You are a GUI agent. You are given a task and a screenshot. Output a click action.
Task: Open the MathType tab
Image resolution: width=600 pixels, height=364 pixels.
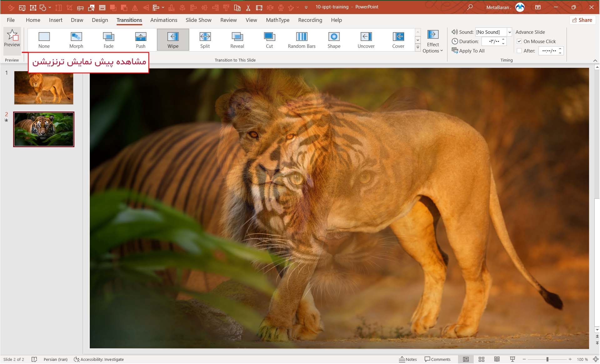278,20
